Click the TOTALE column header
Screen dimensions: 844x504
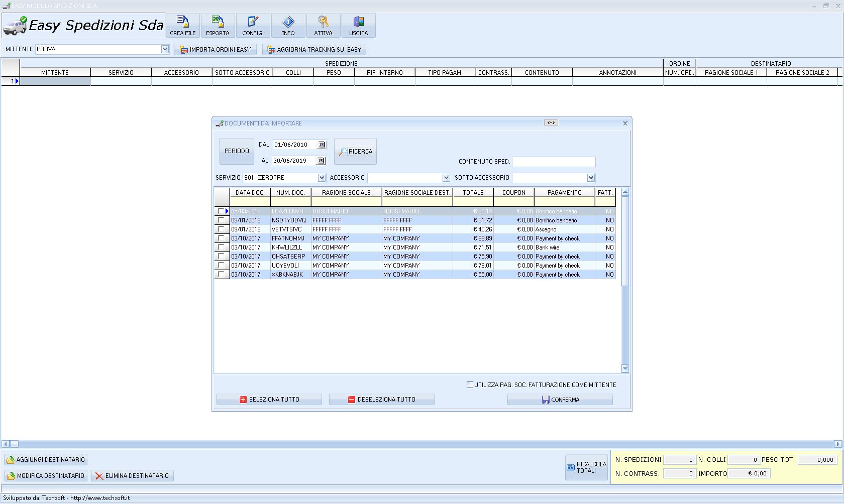[473, 193]
